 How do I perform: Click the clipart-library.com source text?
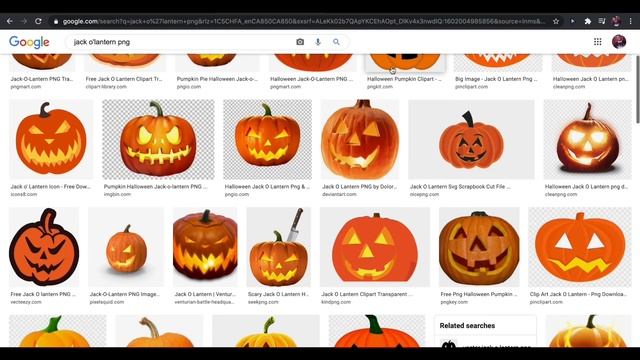[106, 87]
